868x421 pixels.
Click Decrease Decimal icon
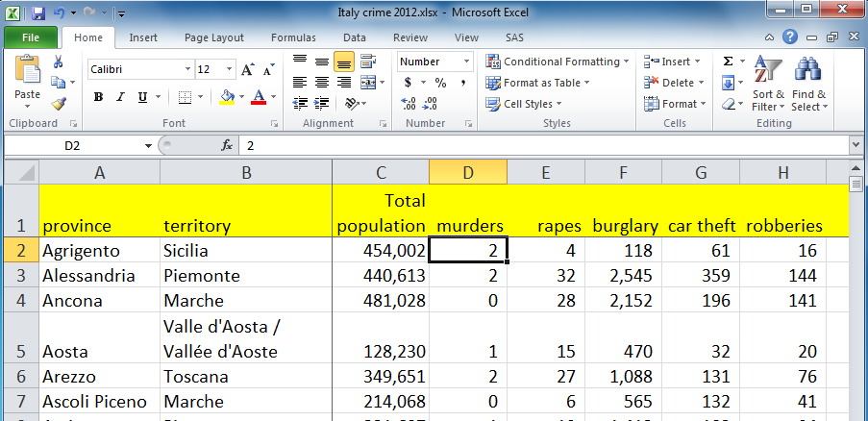coord(429,104)
